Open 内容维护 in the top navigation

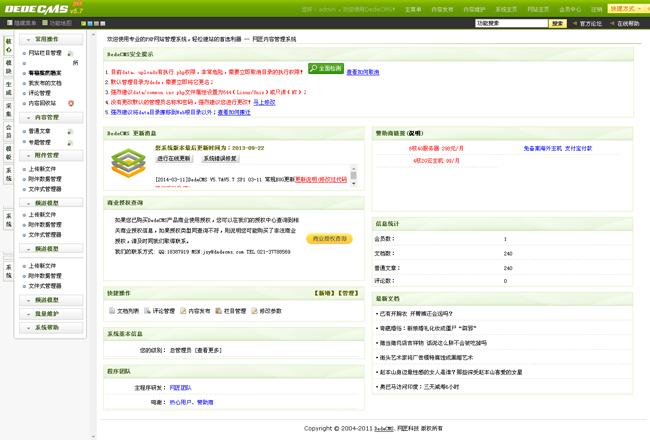[x=474, y=9]
